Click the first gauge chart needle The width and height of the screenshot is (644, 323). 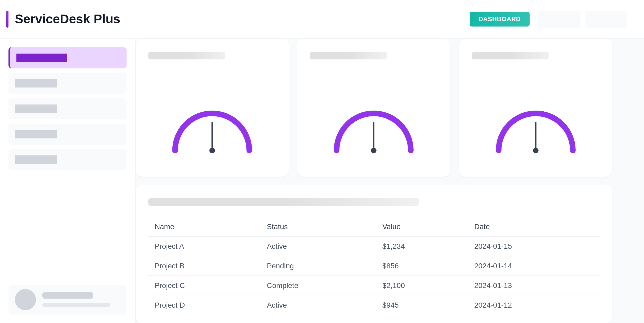[212, 136]
